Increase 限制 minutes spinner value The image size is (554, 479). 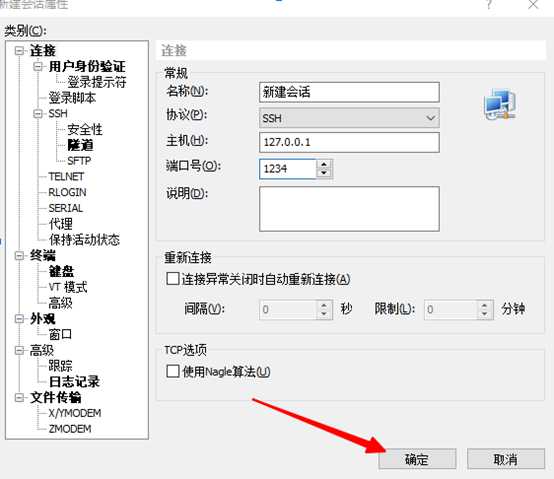484,305
